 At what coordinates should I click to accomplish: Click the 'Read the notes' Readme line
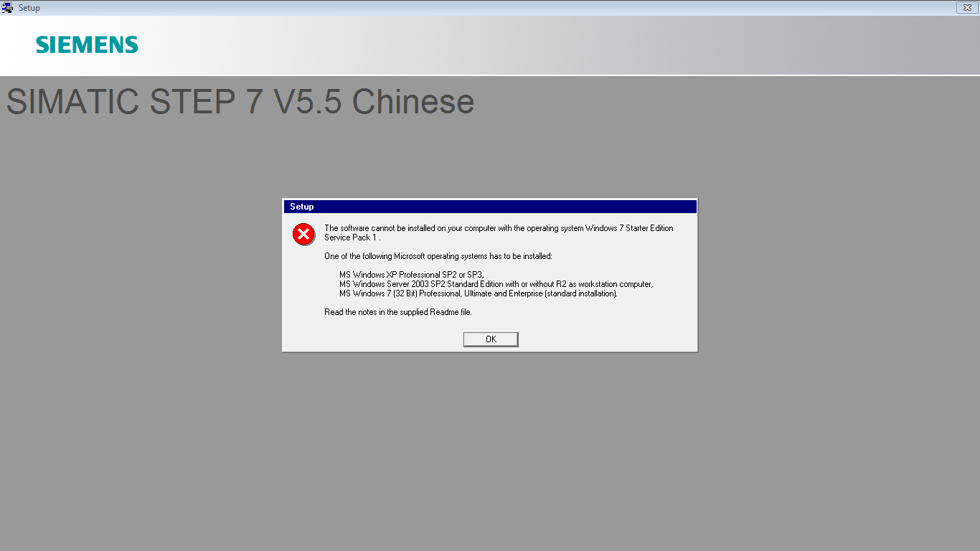[x=398, y=312]
